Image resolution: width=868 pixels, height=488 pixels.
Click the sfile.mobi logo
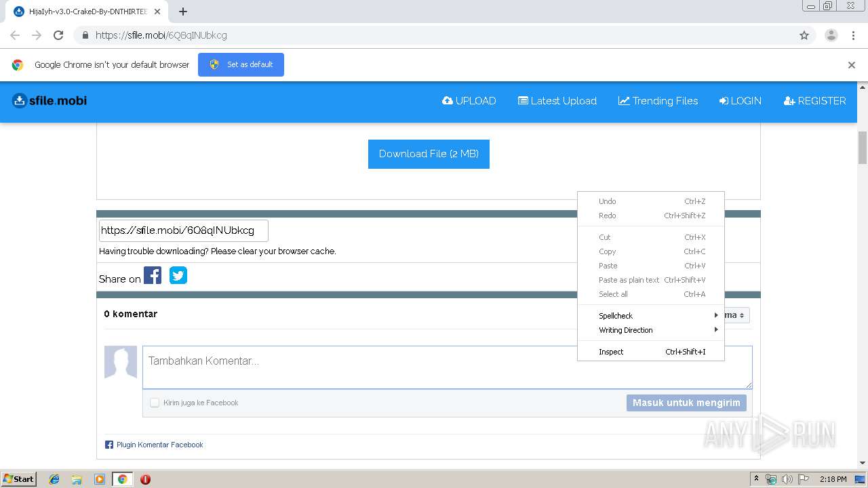point(50,101)
